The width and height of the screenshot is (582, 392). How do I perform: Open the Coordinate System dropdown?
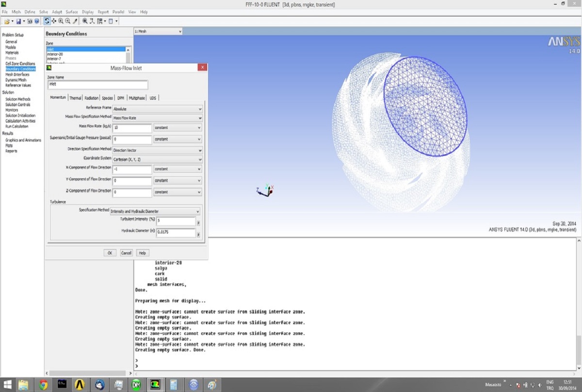tap(157, 159)
